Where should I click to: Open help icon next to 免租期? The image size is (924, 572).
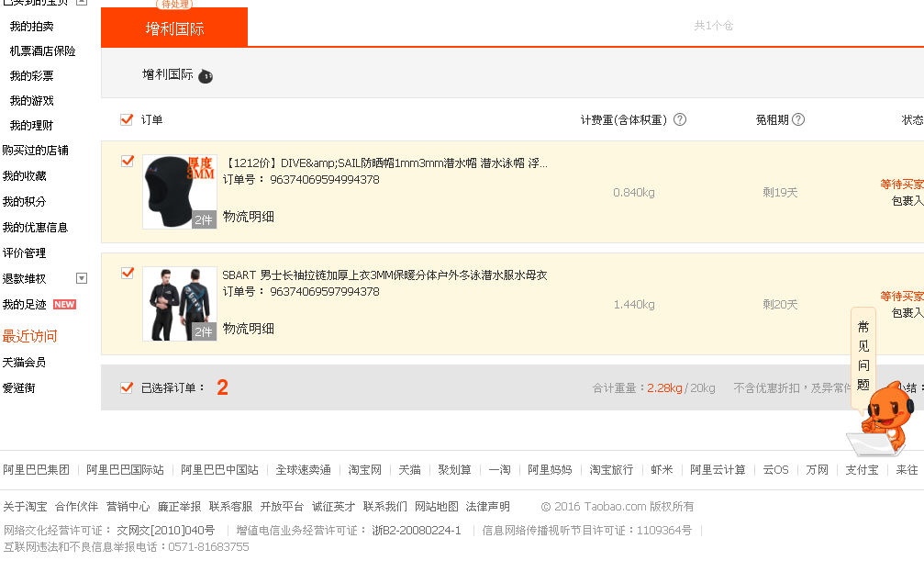(x=798, y=119)
